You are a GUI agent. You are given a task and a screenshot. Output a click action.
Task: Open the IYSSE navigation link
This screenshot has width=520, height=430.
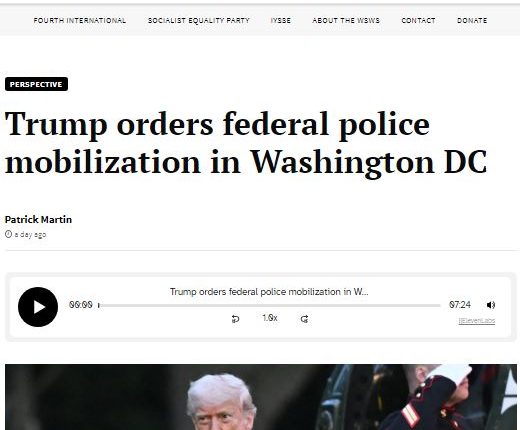281,21
